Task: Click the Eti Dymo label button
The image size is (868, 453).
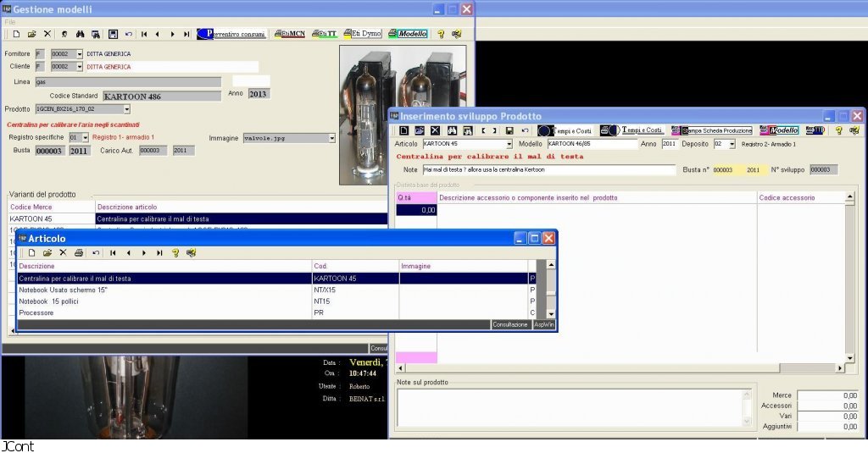Action: point(362,34)
